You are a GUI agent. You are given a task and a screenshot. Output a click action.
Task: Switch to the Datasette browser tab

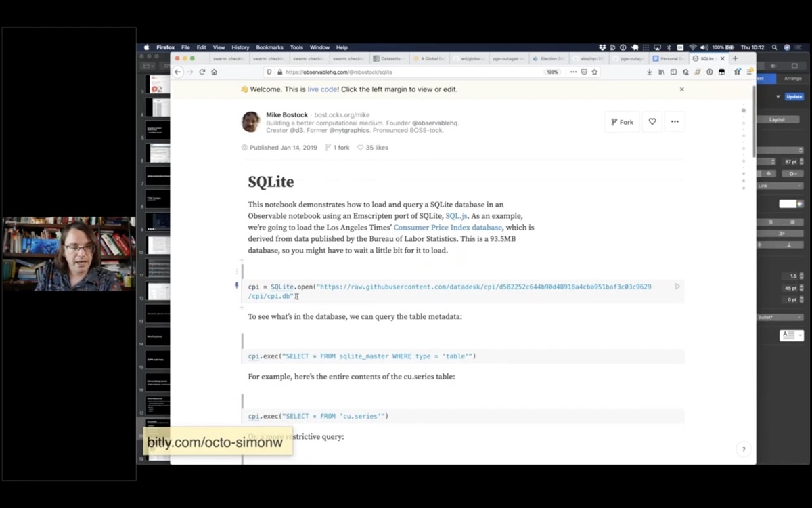pos(388,59)
